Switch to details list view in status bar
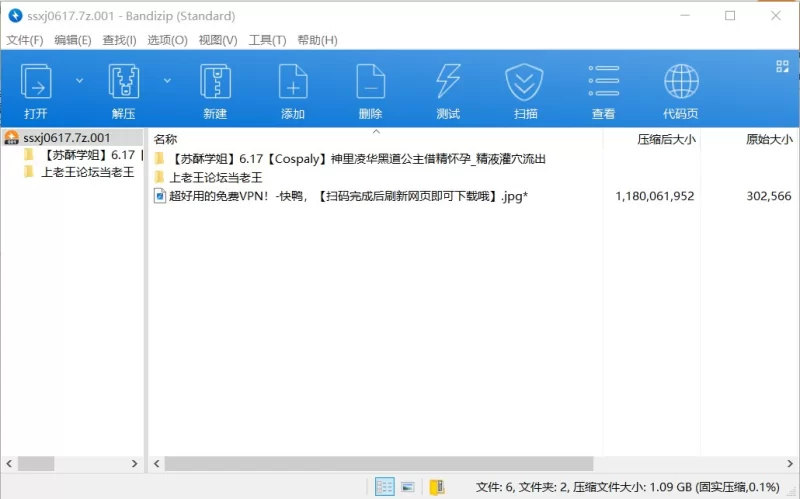Screen dimensions: 800x499 coord(385,487)
